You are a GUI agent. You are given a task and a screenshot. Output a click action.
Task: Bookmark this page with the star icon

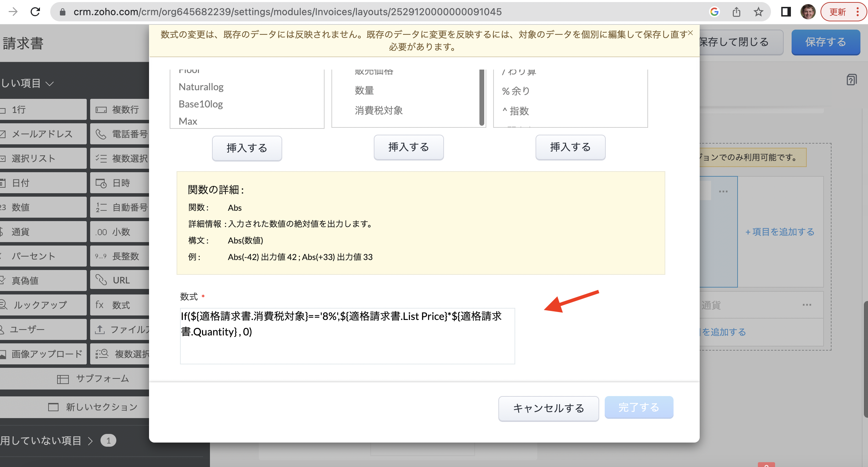click(x=758, y=12)
